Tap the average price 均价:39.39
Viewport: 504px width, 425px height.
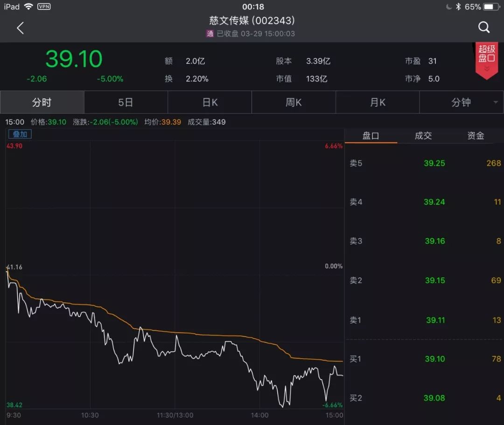click(x=163, y=122)
